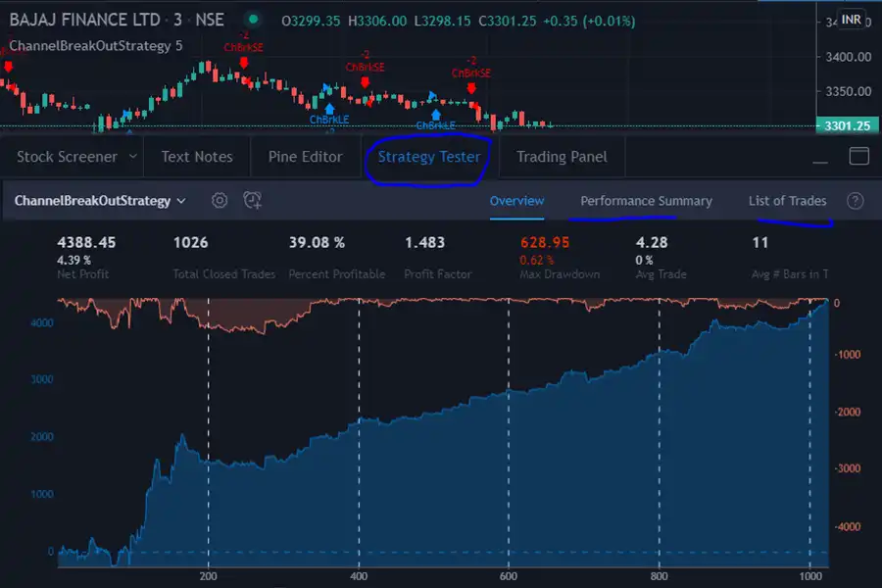Expand the Stock Screener dropdown chevron
Viewport: 882px width, 588px height.
[x=132, y=157]
